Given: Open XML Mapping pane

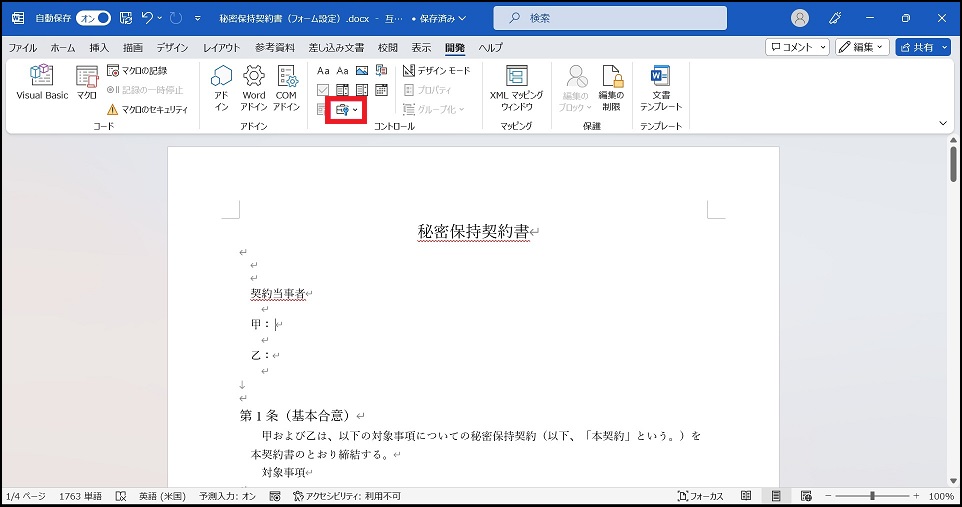Looking at the screenshot, I should pos(517,88).
